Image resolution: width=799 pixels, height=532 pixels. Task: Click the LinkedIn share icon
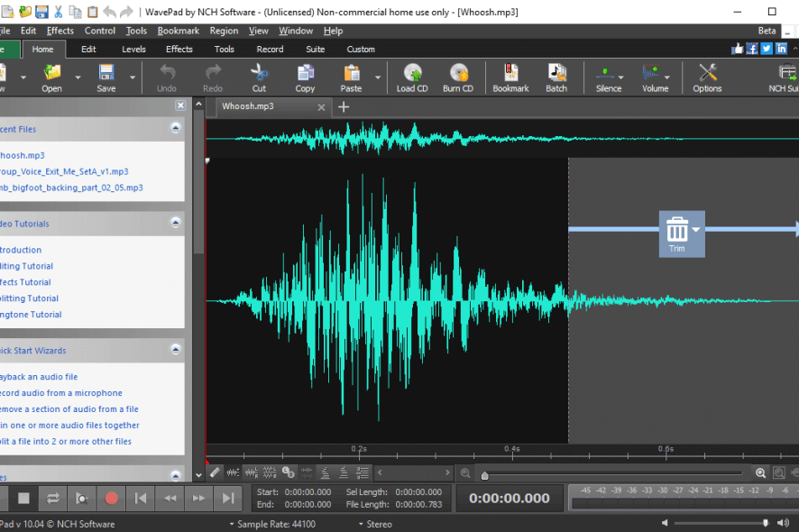click(781, 49)
